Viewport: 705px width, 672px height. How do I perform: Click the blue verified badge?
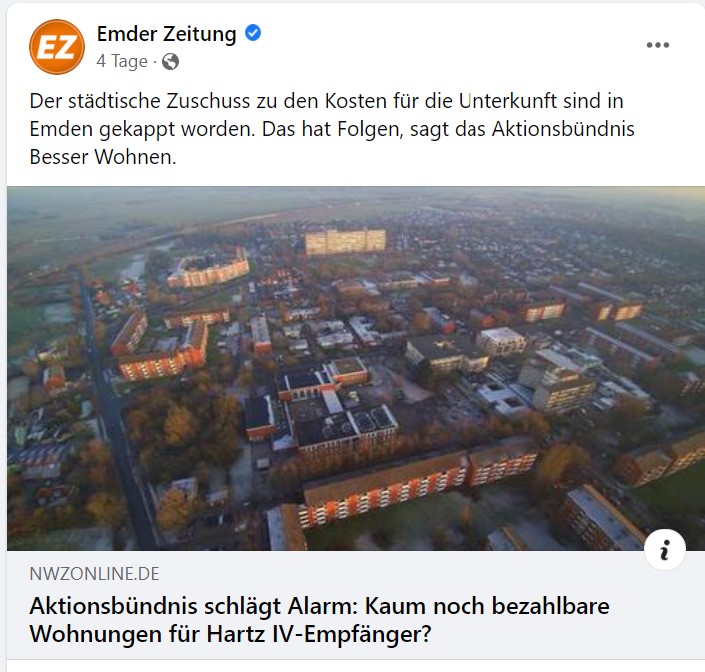pyautogui.click(x=253, y=33)
